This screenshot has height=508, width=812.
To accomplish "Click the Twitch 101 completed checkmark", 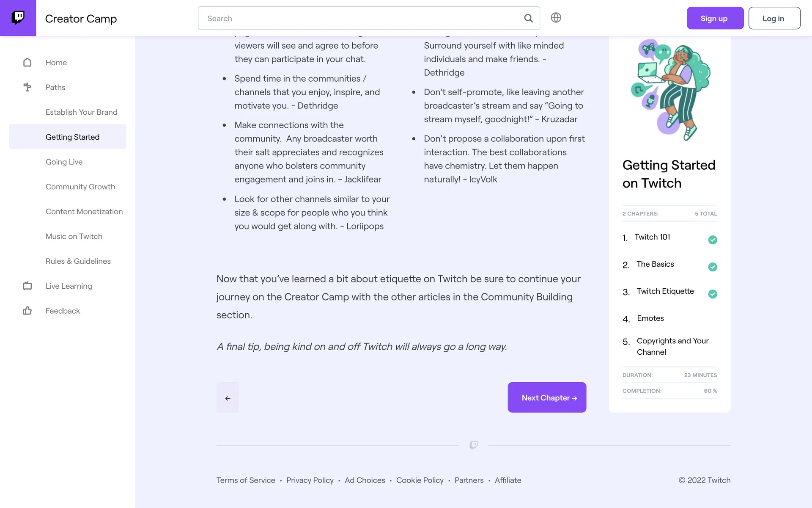I will pyautogui.click(x=713, y=240).
